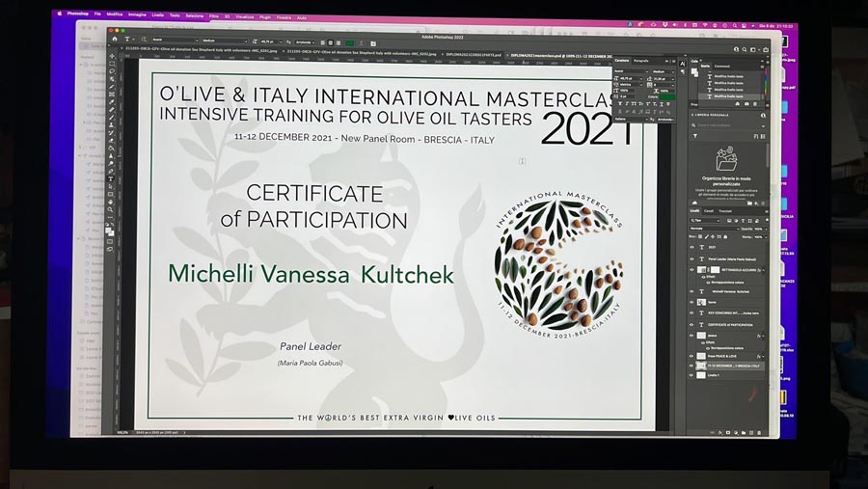Click the new group folder icon in Layers panel
Viewport: 868px width, 489px height.
[x=743, y=432]
